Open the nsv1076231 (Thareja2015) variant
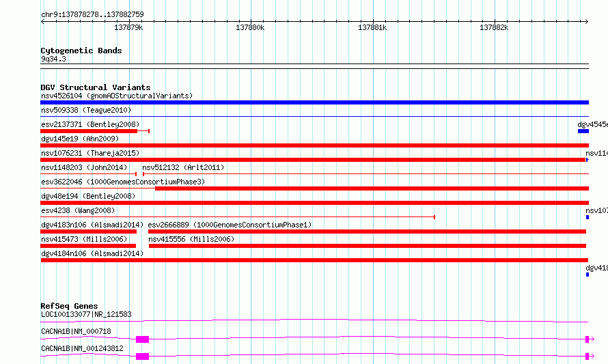Image resolution: width=608 pixels, height=364 pixels. (313, 160)
